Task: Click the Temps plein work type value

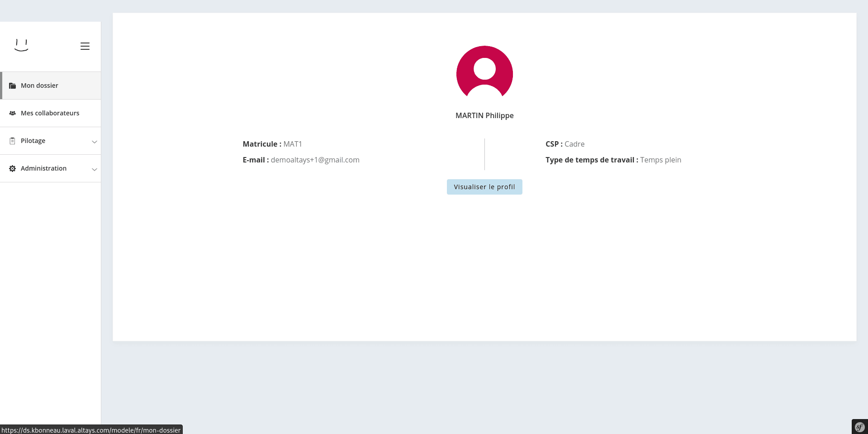Action: [x=660, y=160]
